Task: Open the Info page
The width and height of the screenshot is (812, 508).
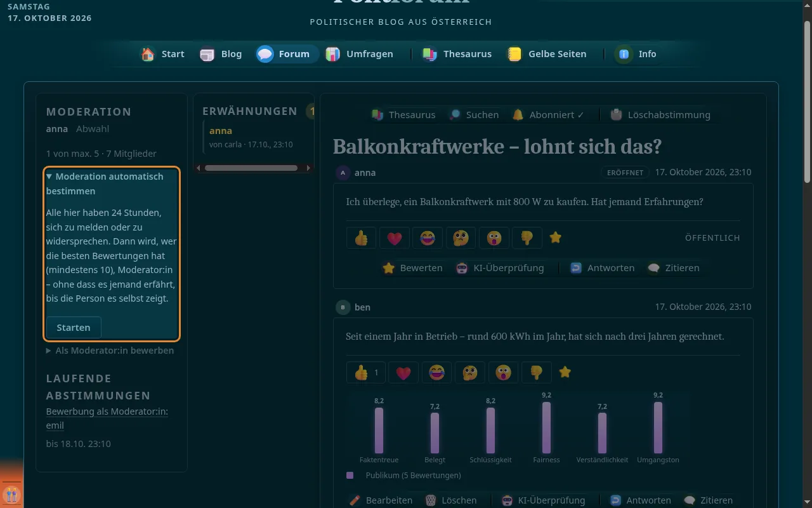Action: pos(637,54)
